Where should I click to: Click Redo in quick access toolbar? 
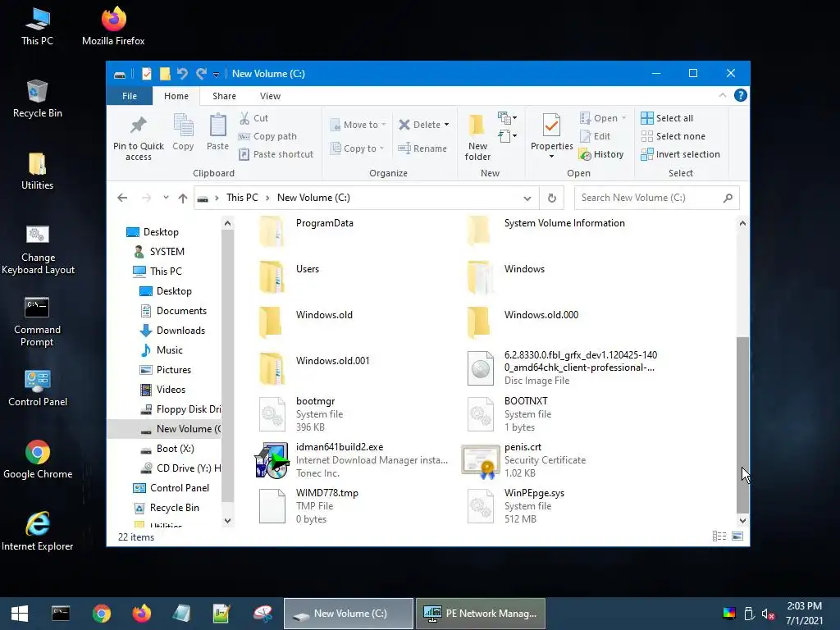(x=201, y=73)
